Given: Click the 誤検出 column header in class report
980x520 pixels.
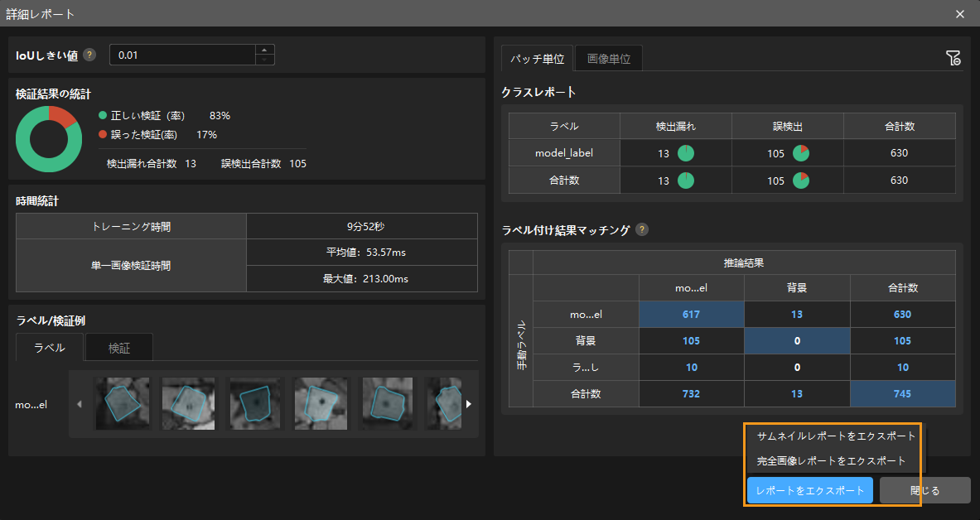Looking at the screenshot, I should pos(788,126).
